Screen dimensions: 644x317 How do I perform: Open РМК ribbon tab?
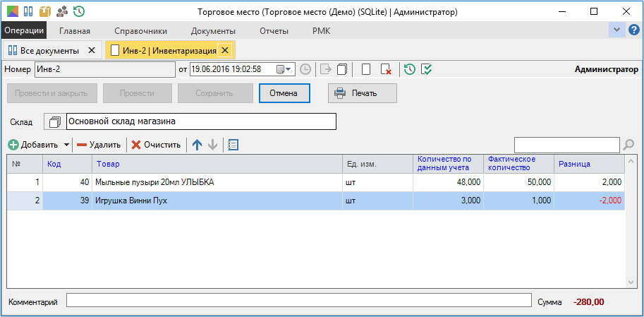[322, 31]
